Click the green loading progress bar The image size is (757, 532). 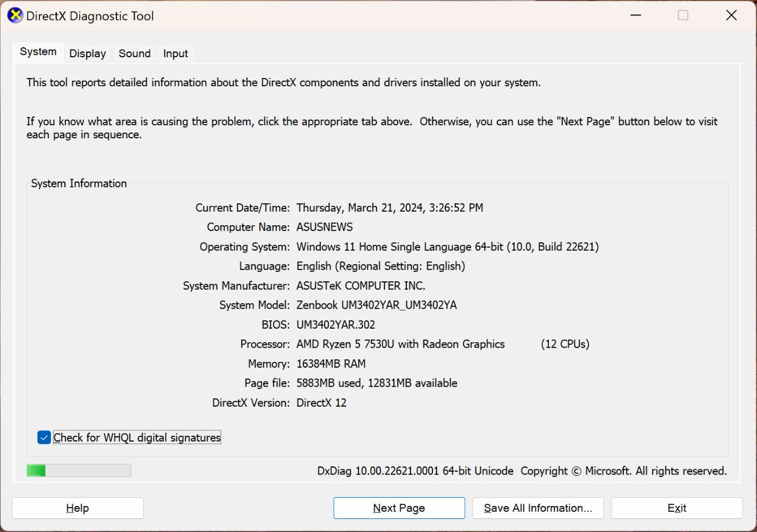pos(79,471)
